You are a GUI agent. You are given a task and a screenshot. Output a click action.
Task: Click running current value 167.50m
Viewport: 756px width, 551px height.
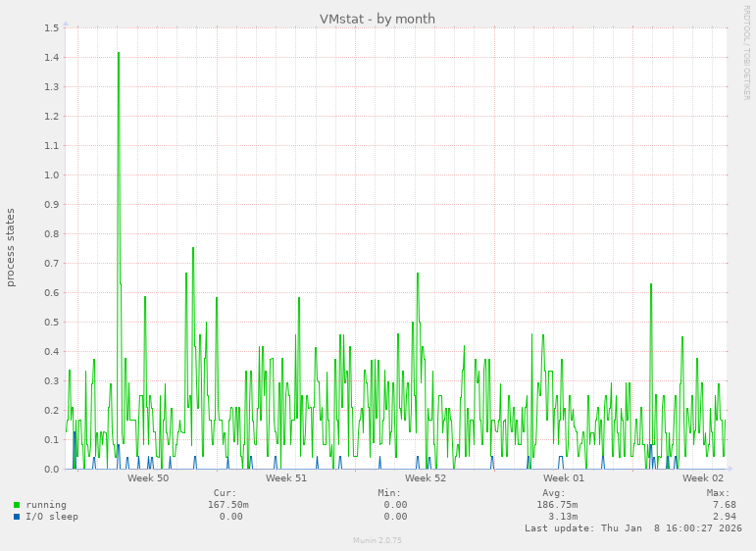228,505
